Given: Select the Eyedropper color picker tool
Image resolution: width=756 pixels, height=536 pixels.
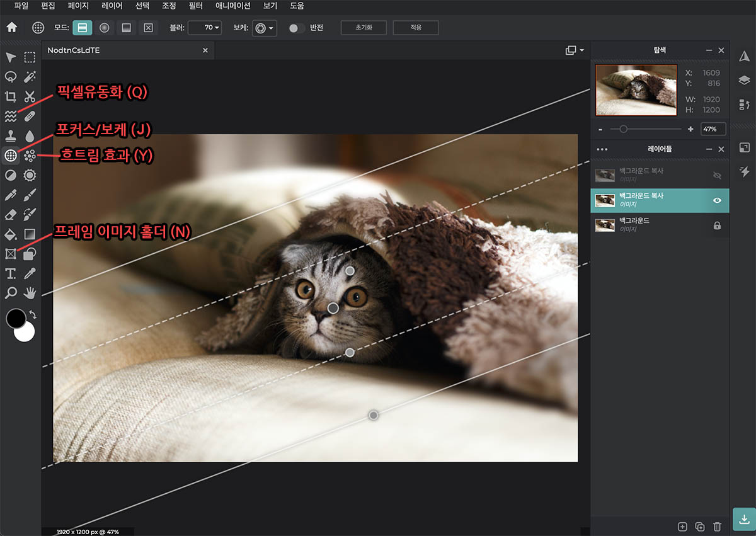Looking at the screenshot, I should click(30, 273).
